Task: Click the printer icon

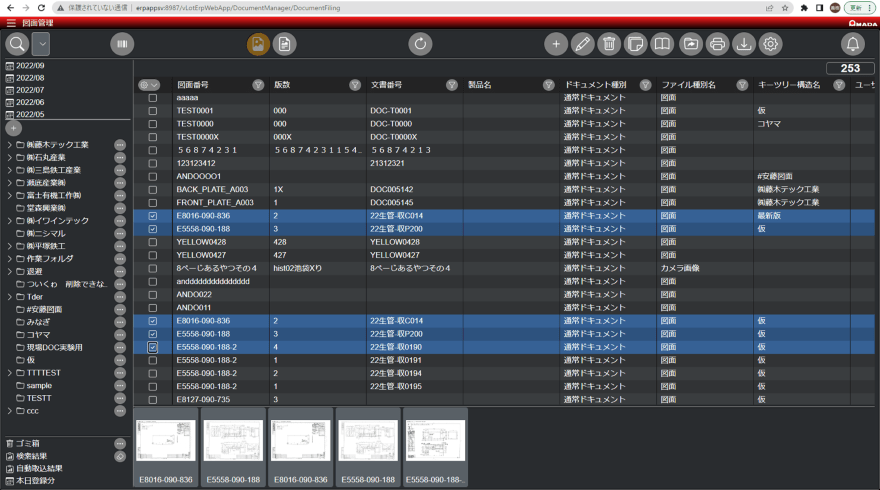Action: [x=717, y=44]
